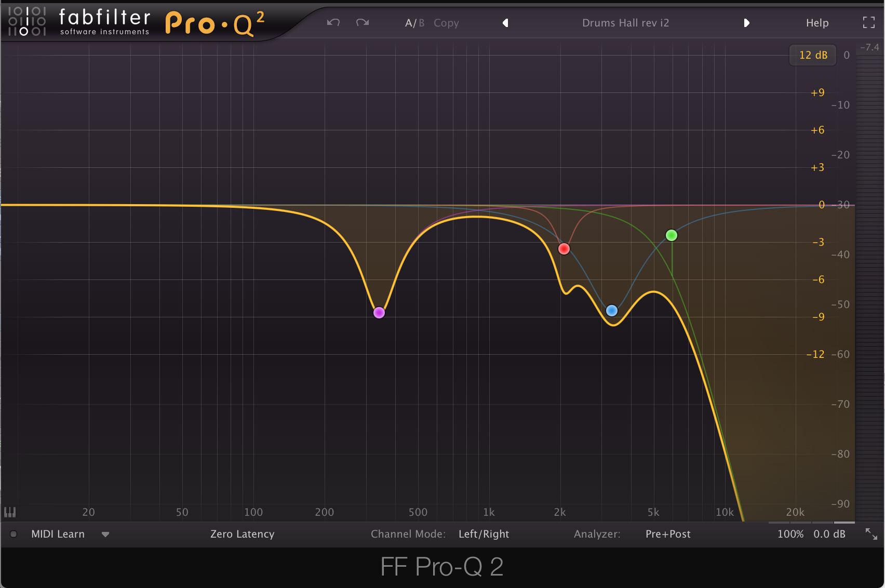885x588 pixels.
Task: Click the -7.4 peak level readout
Action: coord(870,47)
